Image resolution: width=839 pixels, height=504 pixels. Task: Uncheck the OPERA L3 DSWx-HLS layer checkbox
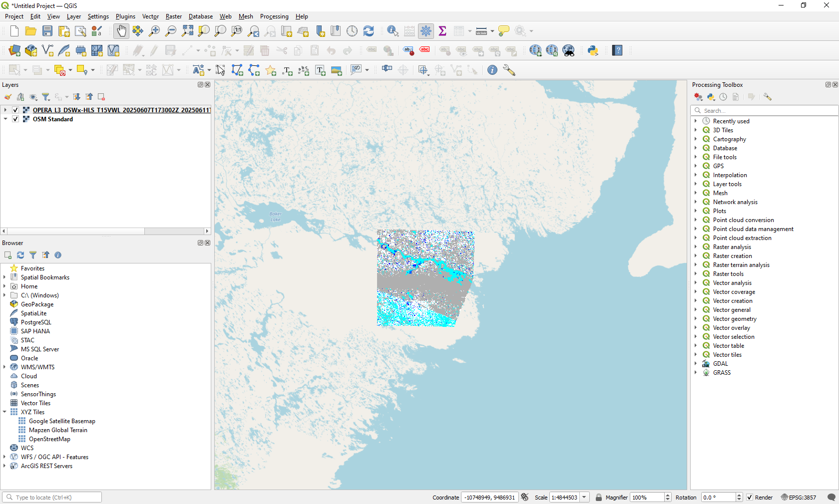(15, 110)
